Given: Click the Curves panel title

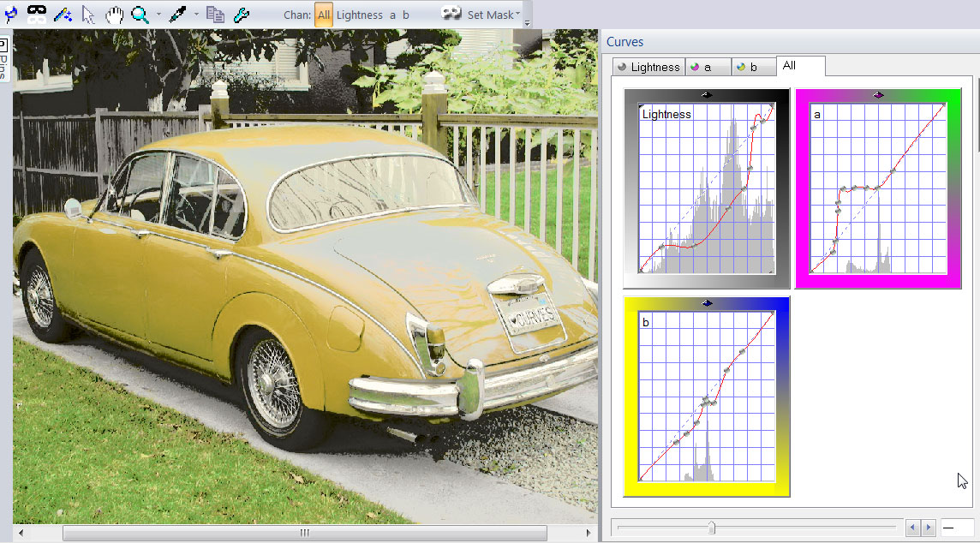Looking at the screenshot, I should click(624, 42).
